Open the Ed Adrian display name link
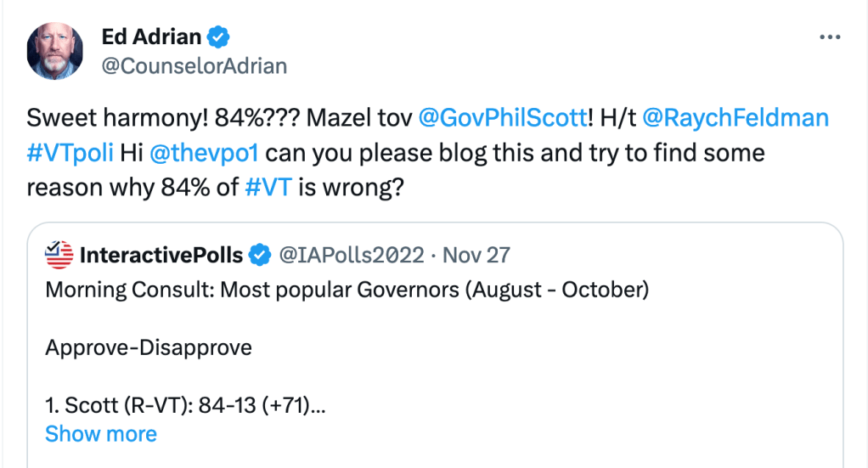 point(151,37)
